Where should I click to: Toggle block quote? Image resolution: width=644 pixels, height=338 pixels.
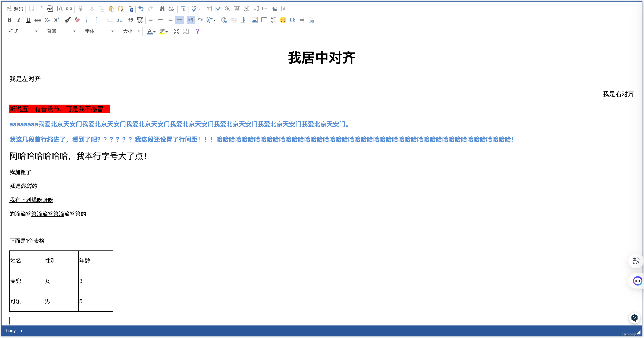(131, 20)
